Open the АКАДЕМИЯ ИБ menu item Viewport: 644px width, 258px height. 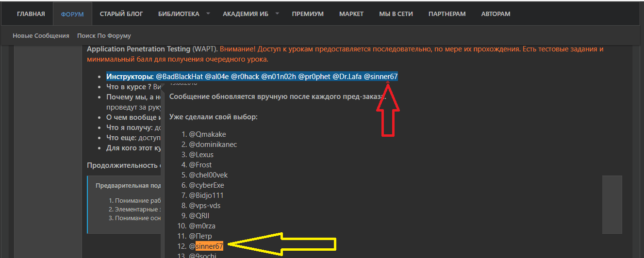pos(246,14)
